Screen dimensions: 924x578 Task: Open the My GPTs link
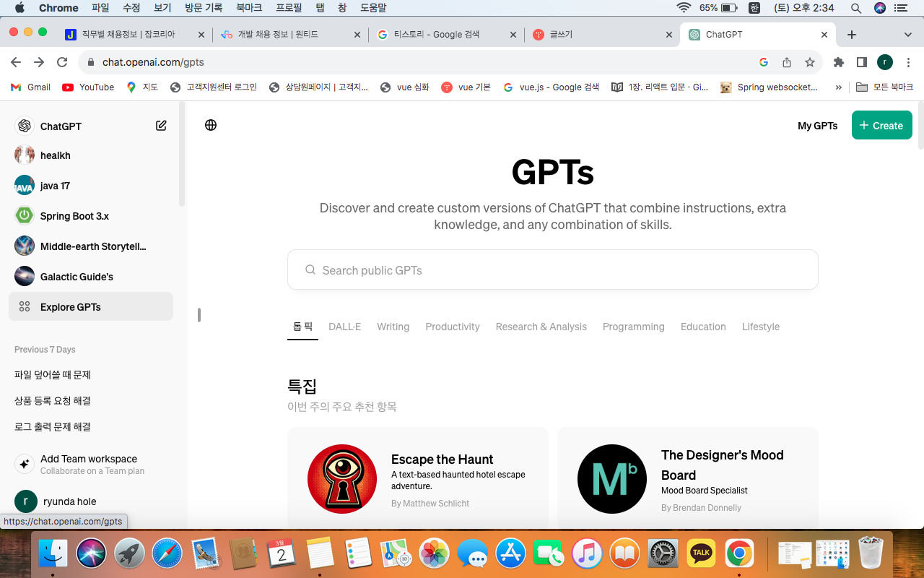(x=817, y=126)
